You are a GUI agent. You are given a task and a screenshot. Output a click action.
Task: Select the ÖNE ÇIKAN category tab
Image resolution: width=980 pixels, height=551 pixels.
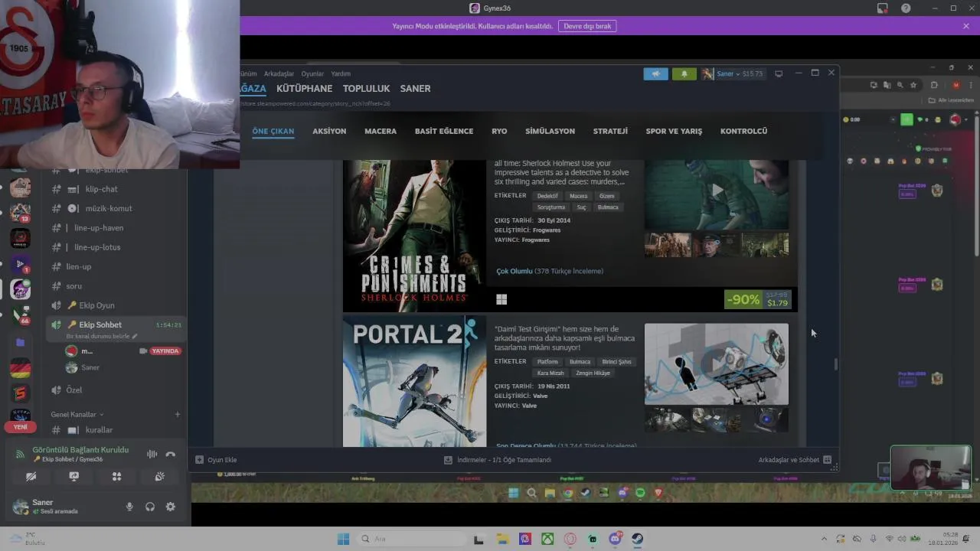click(x=273, y=131)
